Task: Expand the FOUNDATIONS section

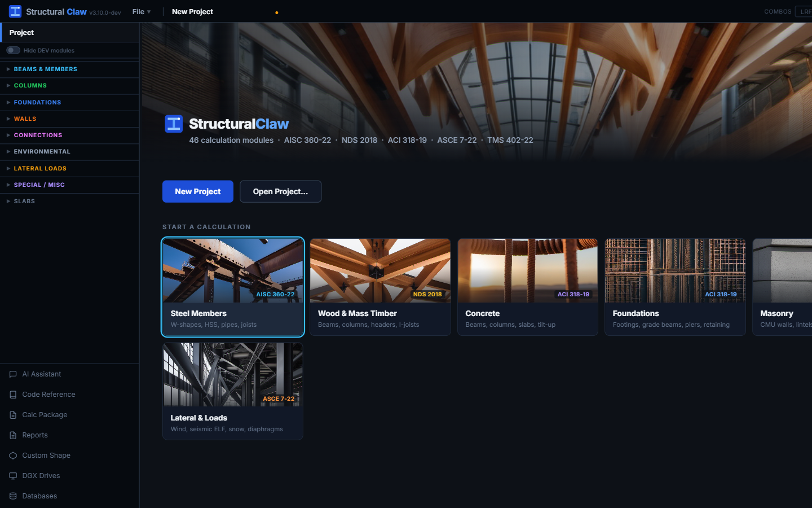Action: (69, 102)
